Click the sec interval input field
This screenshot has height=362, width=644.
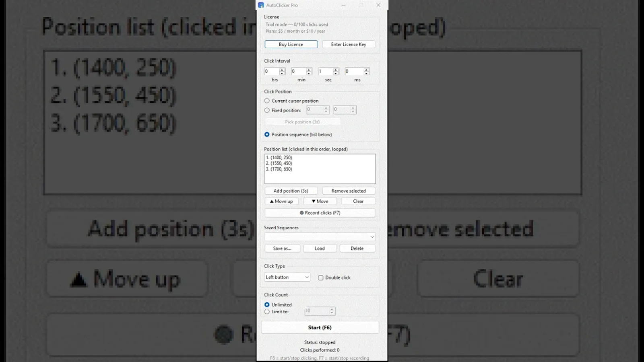pyautogui.click(x=325, y=71)
